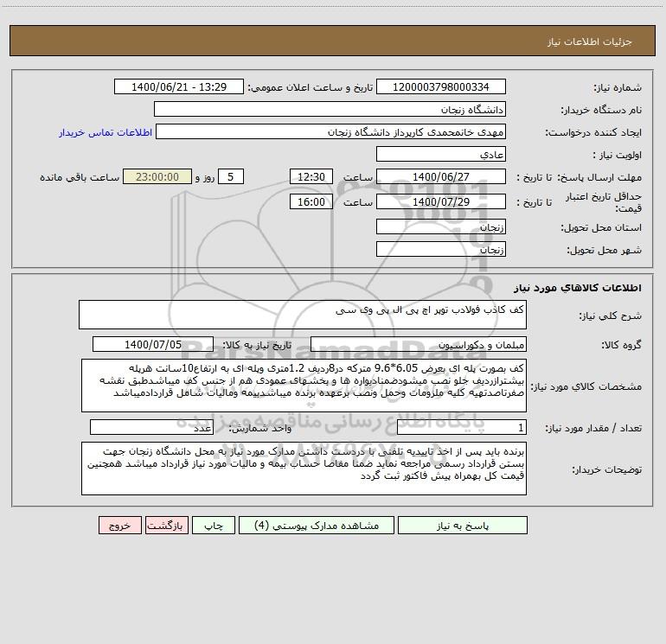Image resolution: width=666 pixels, height=644 pixels.
Task: Click the label 'حداقل تاریخ اعتبار قیمت:'
Action: pos(604,202)
